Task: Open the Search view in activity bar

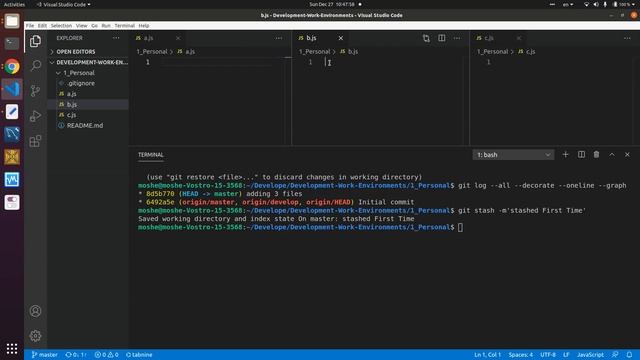Action: click(36, 65)
